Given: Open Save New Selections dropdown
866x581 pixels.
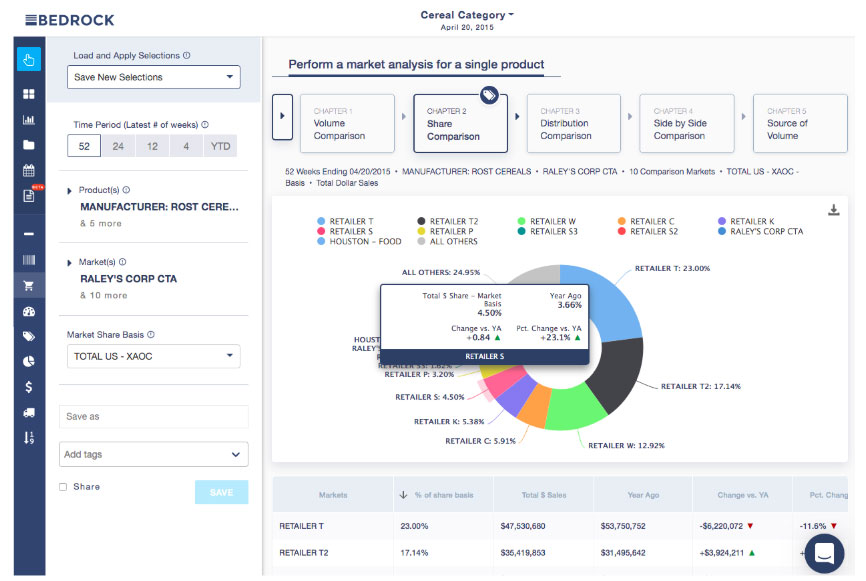Looking at the screenshot, I should coord(154,77).
